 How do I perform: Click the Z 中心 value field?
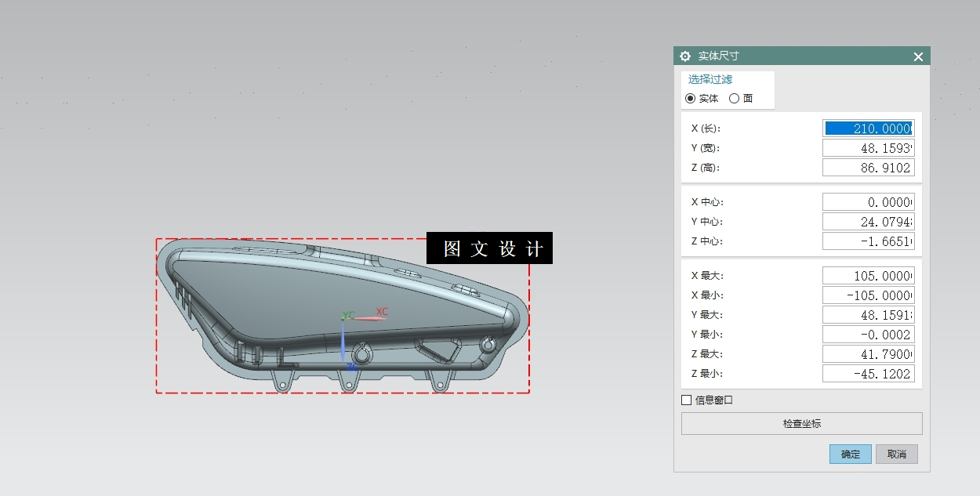[x=868, y=241]
